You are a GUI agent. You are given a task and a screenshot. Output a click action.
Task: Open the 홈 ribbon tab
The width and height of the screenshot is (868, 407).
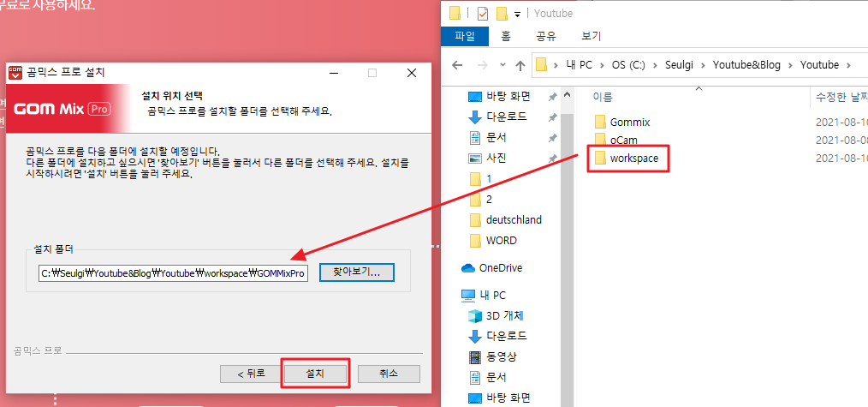pyautogui.click(x=505, y=36)
